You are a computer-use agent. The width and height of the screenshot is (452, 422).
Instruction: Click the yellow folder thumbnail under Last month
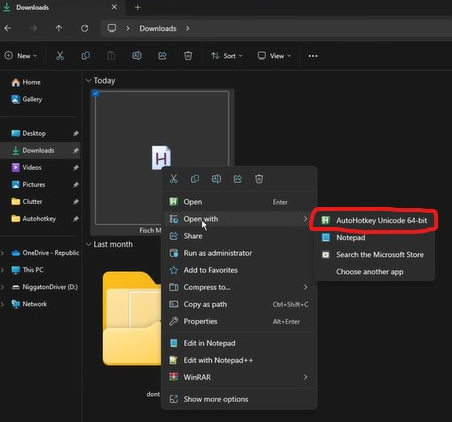pyautogui.click(x=132, y=318)
